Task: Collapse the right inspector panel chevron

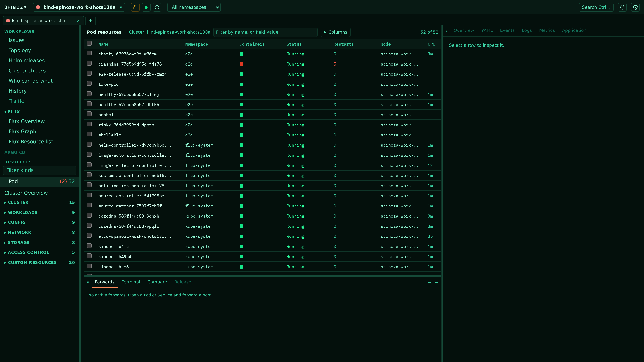Action: (x=447, y=31)
